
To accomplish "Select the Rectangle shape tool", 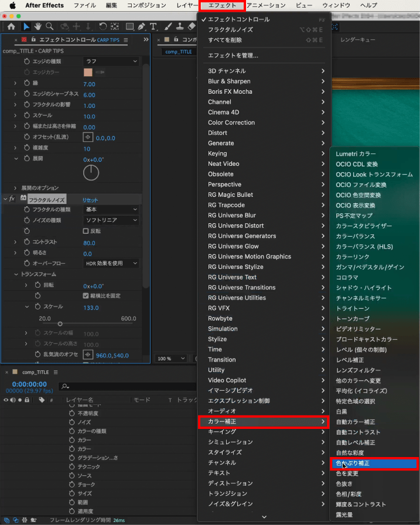I will coord(129,27).
